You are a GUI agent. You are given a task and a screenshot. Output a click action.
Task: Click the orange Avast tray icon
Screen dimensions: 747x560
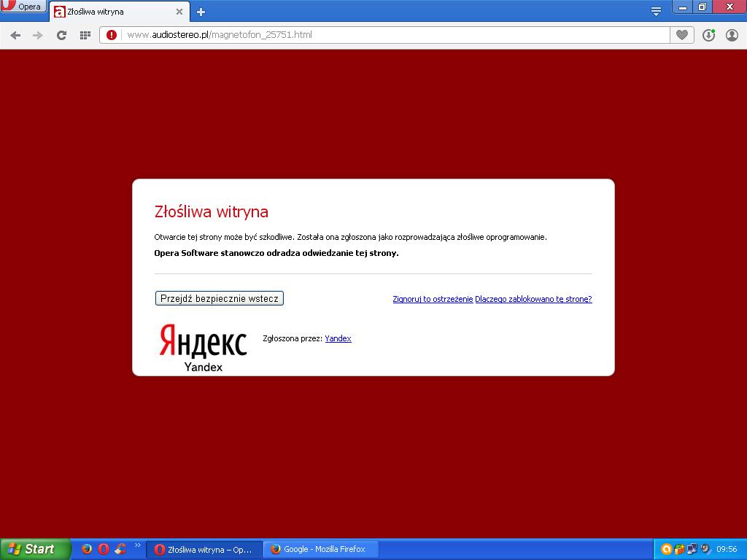point(667,550)
